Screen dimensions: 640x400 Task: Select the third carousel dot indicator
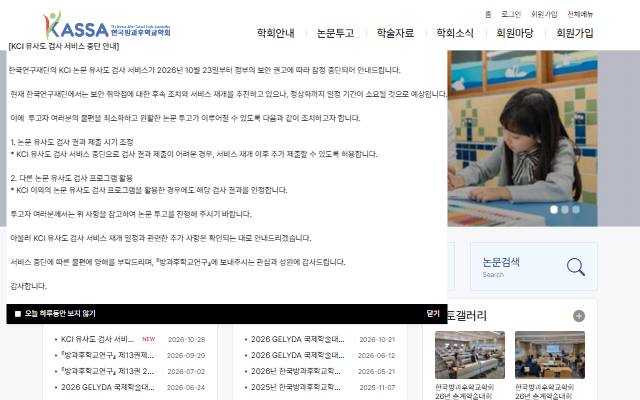pyautogui.click(x=576, y=209)
